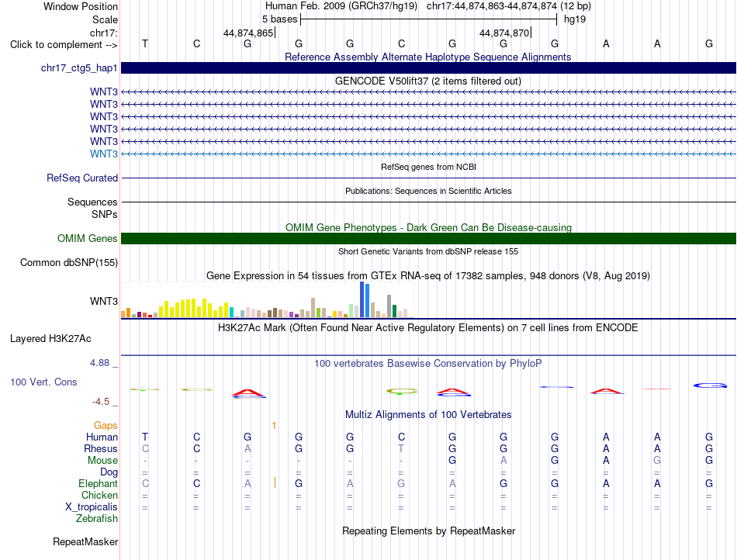This screenshot has width=737, height=560.
Task: Click the tallest dark blue GTEx expression bar
Action: (x=362, y=299)
